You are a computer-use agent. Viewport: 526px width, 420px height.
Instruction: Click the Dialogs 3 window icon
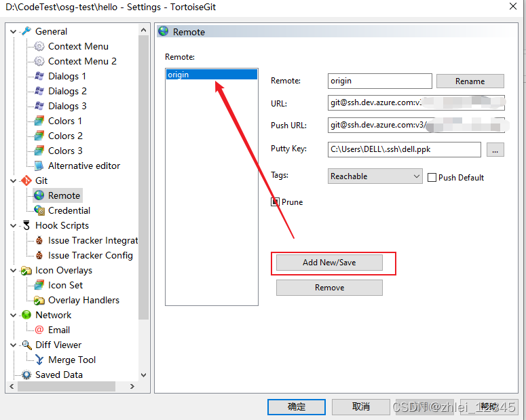[x=39, y=106]
